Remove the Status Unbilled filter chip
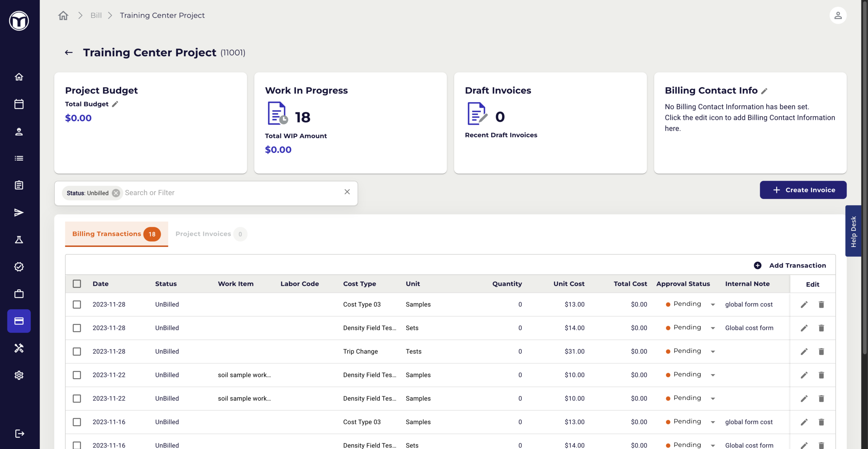Viewport: 868px width, 449px height. coord(116,193)
